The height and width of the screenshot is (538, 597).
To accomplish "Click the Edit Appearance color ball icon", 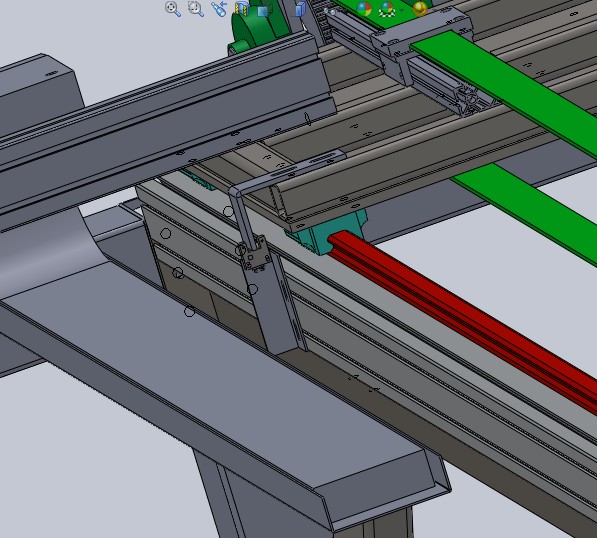I will pos(364,8).
